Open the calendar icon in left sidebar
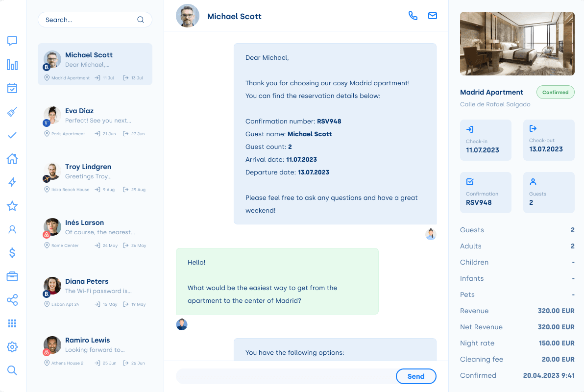The height and width of the screenshot is (392, 584). coord(12,88)
